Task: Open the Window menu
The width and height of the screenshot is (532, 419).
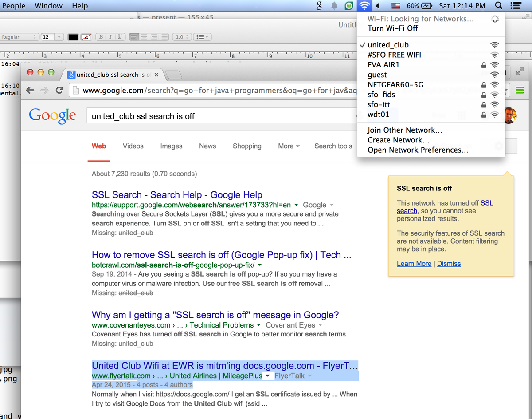Action: coord(49,6)
